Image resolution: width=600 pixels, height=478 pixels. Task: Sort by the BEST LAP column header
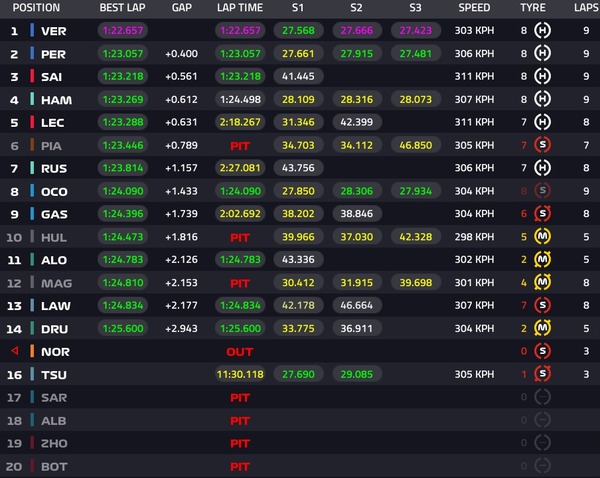122,8
